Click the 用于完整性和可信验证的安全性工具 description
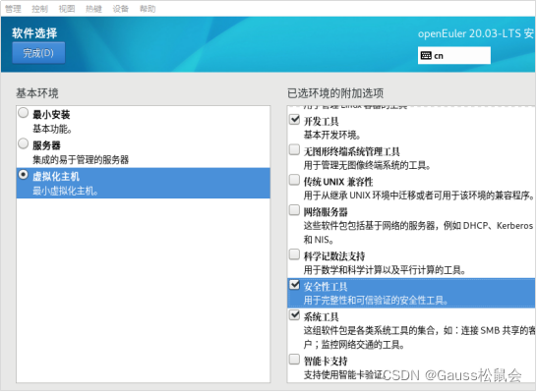The width and height of the screenshot is (537, 392). point(376,301)
